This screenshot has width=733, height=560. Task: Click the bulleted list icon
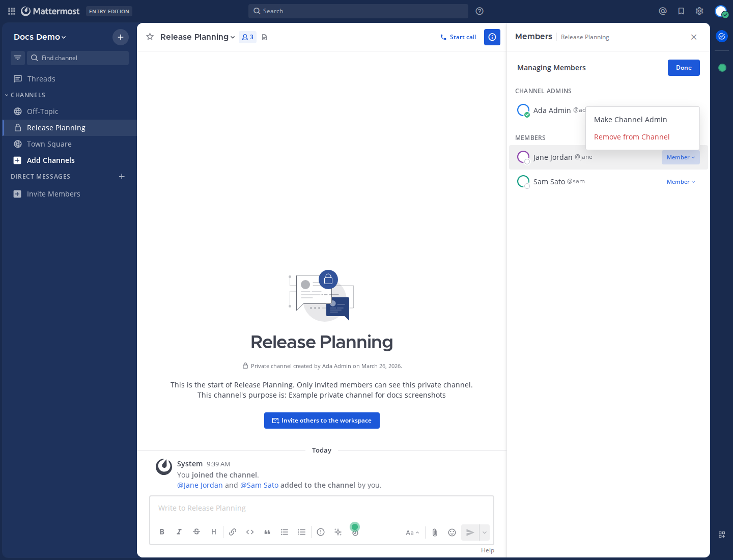click(x=285, y=532)
